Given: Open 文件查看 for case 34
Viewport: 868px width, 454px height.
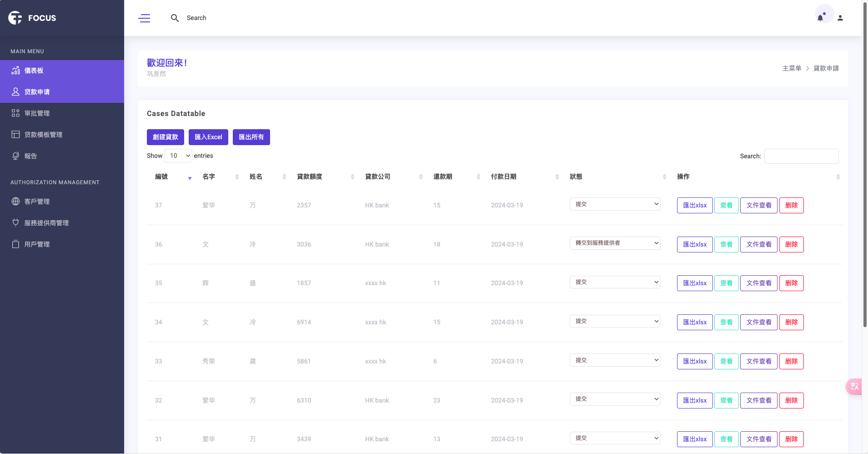Looking at the screenshot, I should coord(759,322).
